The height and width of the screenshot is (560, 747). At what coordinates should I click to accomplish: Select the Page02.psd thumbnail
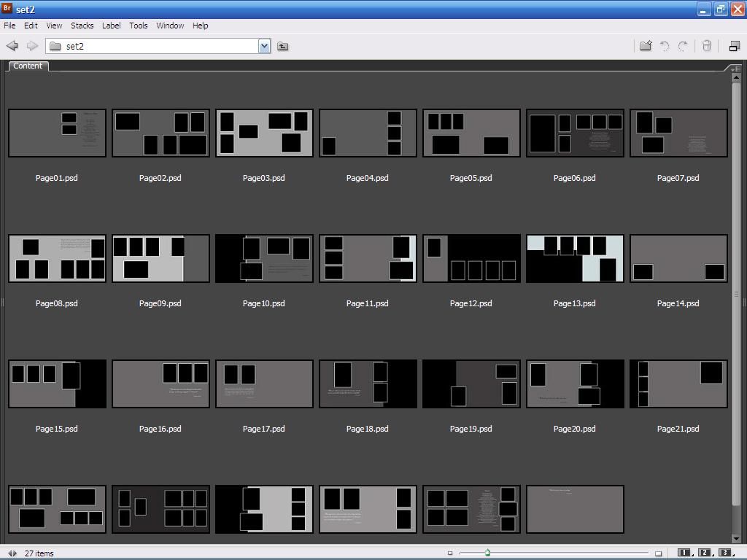click(x=160, y=133)
